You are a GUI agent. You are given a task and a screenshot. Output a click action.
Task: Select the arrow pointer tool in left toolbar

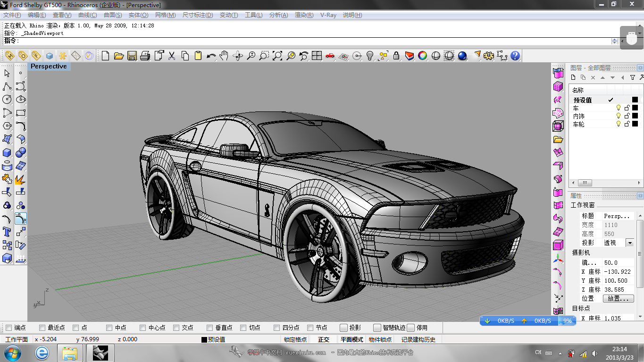point(7,73)
